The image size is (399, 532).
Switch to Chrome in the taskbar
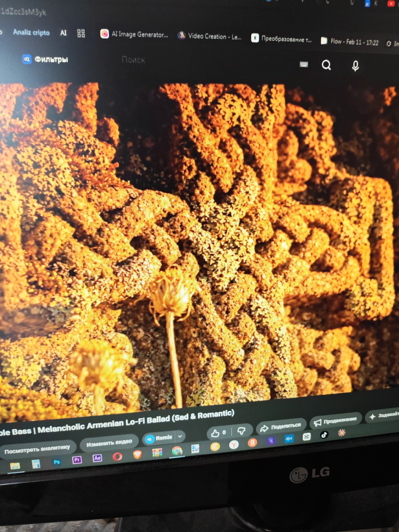click(x=177, y=451)
